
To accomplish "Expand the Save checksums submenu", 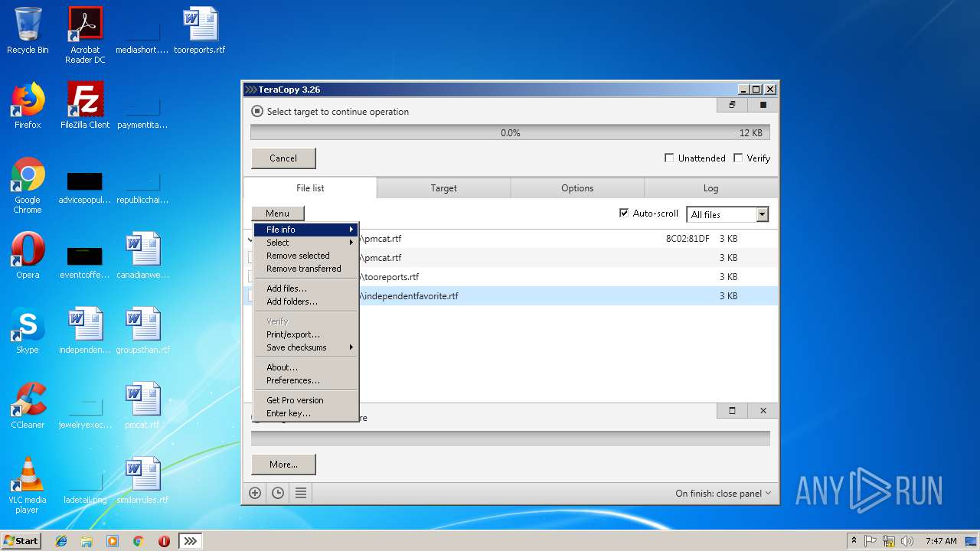I will (x=306, y=347).
